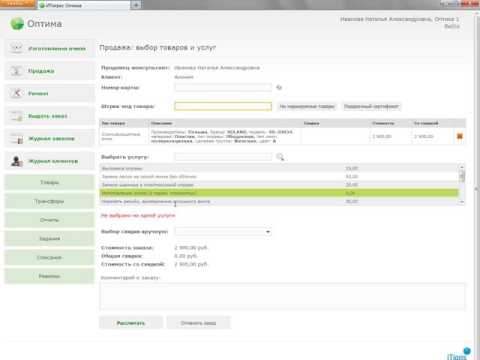Viewport: 480px width, 360px height.
Task: Click the browser tab favicon
Action: [42, 5]
